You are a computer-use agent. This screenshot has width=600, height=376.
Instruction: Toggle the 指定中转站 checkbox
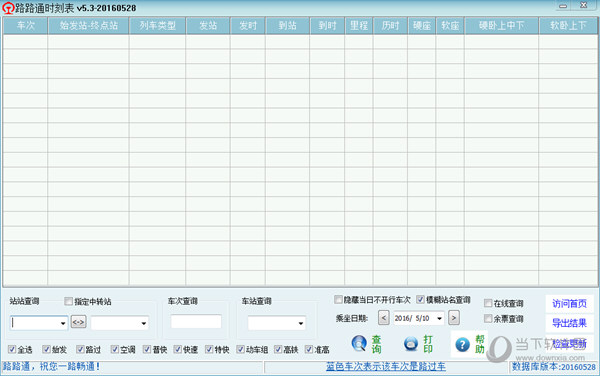[68, 301]
